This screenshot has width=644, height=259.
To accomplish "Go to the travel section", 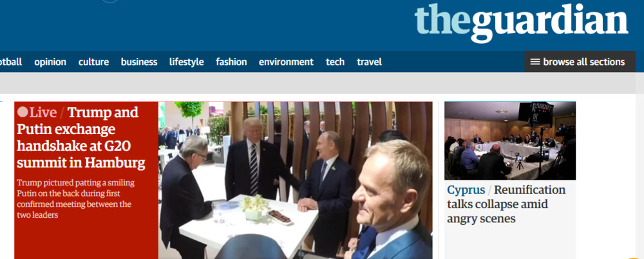I will 369,62.
